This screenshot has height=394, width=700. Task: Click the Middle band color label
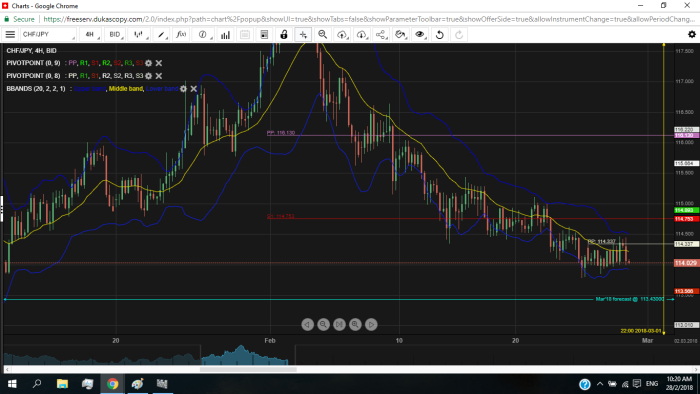126,89
